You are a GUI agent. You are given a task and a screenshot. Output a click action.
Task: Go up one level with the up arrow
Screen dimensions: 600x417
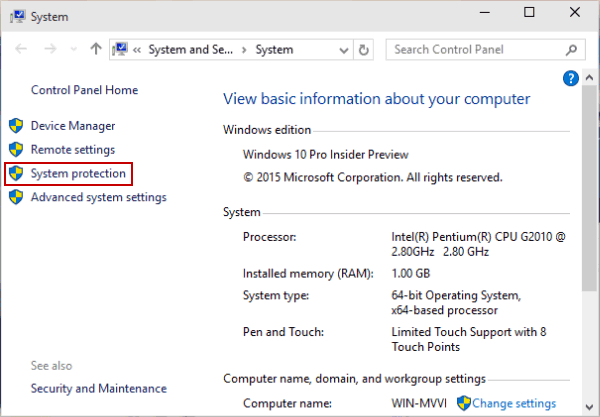click(x=96, y=49)
